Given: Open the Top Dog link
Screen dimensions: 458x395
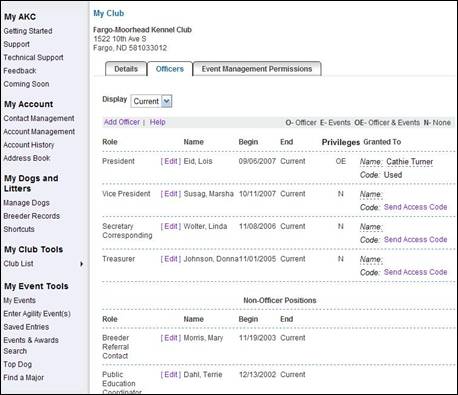Looking at the screenshot, I should 18,364.
